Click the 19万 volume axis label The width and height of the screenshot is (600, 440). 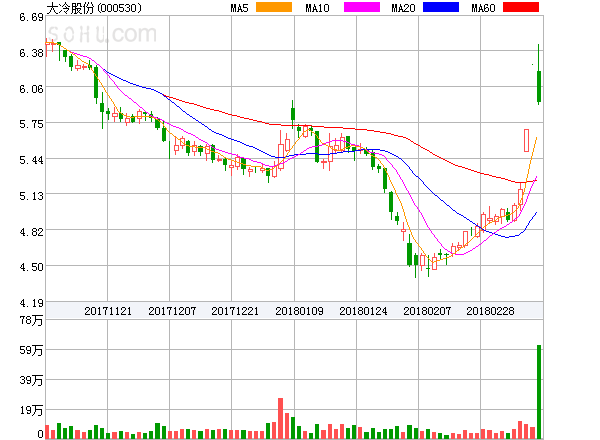point(31,411)
